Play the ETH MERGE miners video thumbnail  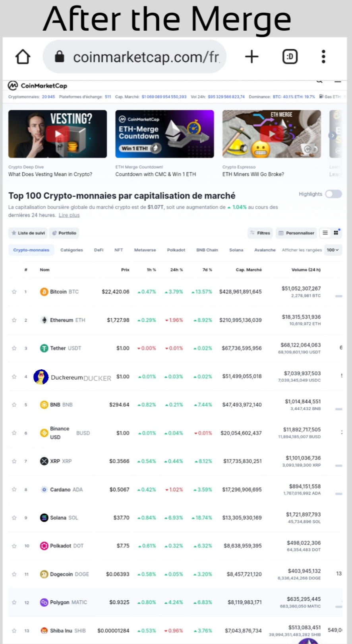[272, 134]
